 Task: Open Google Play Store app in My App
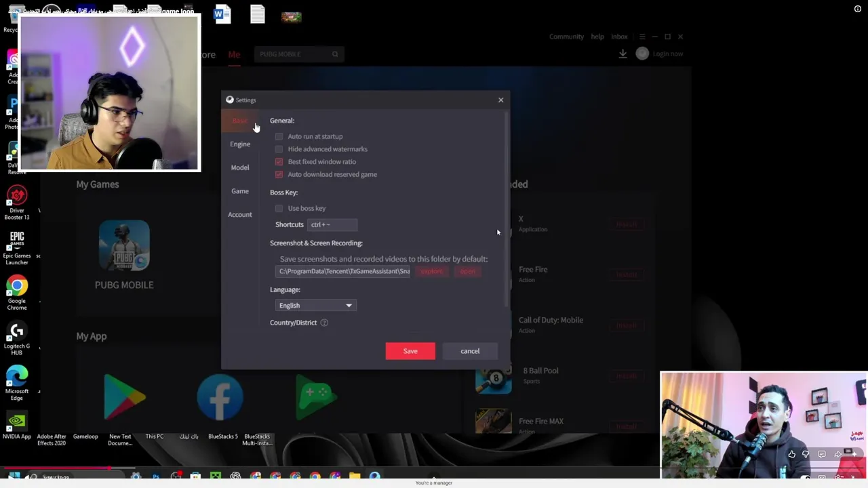[x=125, y=396]
